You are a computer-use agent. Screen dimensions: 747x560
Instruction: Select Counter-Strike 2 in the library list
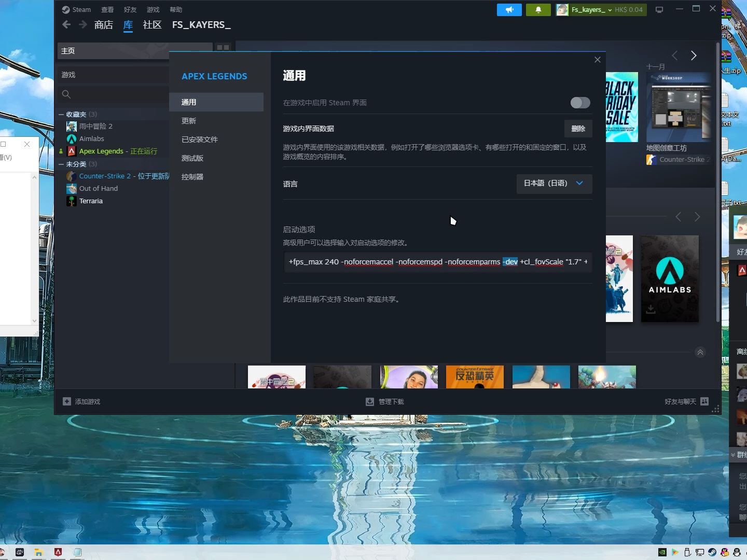(x=105, y=176)
